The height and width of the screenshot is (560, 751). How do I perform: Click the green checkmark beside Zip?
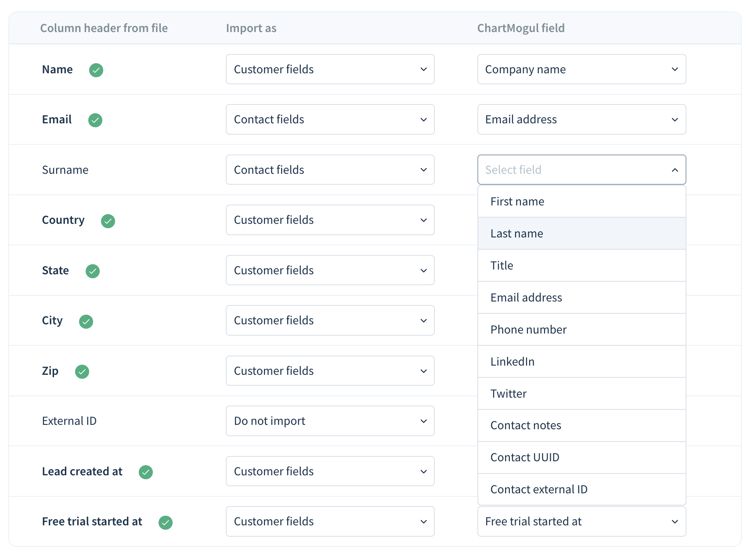coord(82,371)
